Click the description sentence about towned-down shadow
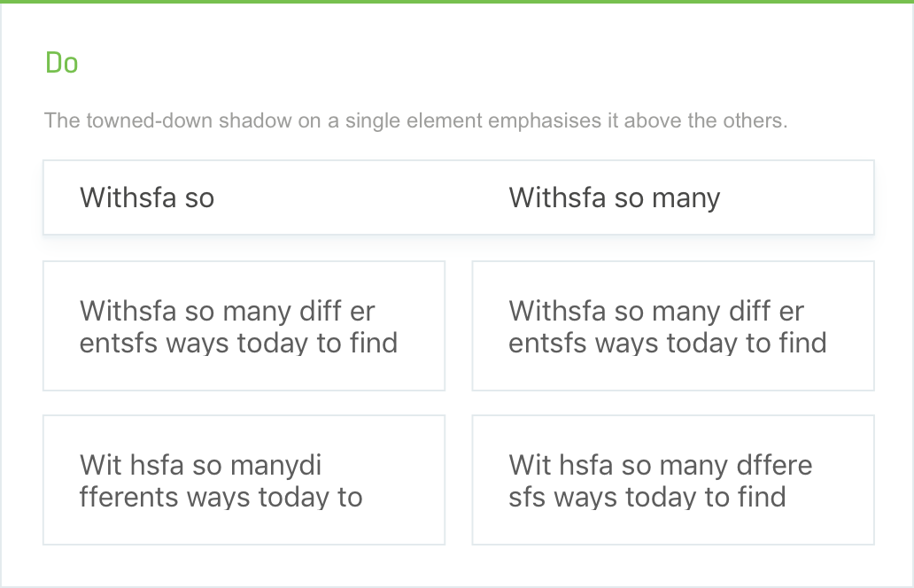The image size is (914, 588). [416, 120]
